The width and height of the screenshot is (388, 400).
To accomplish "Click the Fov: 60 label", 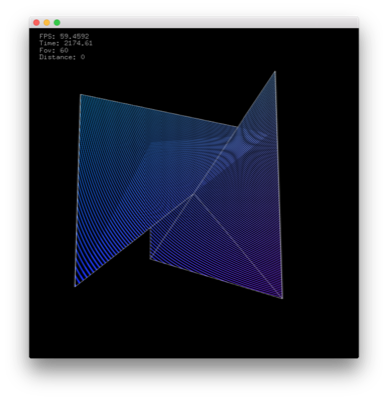I will pyautogui.click(x=54, y=50).
